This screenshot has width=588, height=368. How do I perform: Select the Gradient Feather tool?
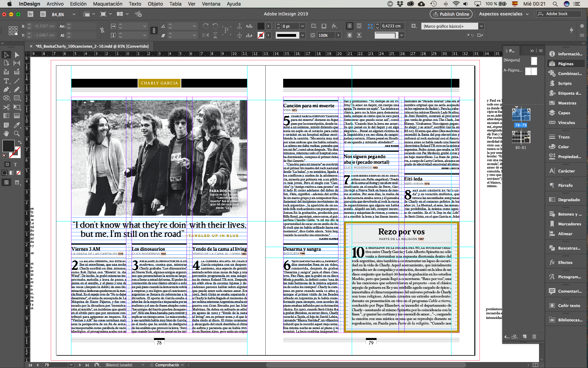17,116
